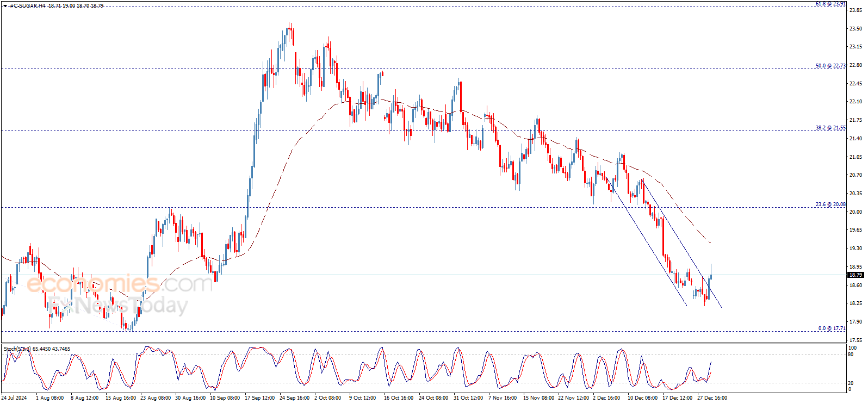The height and width of the screenshot is (404, 868).
Task: Click the 24 Jul 2024 date label
Action: (14, 398)
